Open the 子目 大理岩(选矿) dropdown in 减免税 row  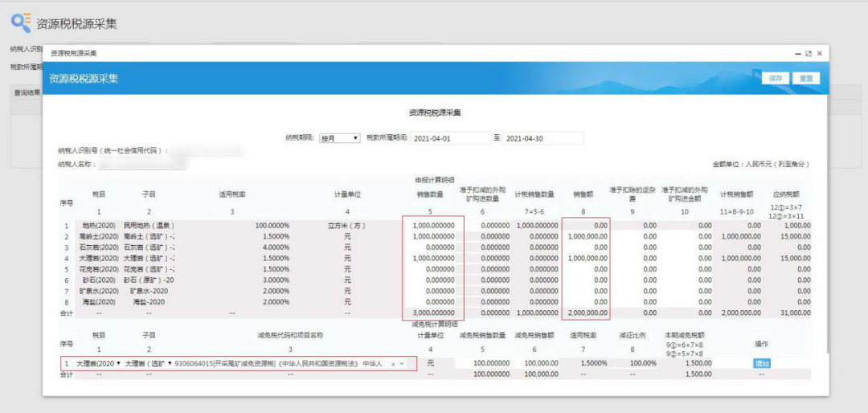[149, 364]
